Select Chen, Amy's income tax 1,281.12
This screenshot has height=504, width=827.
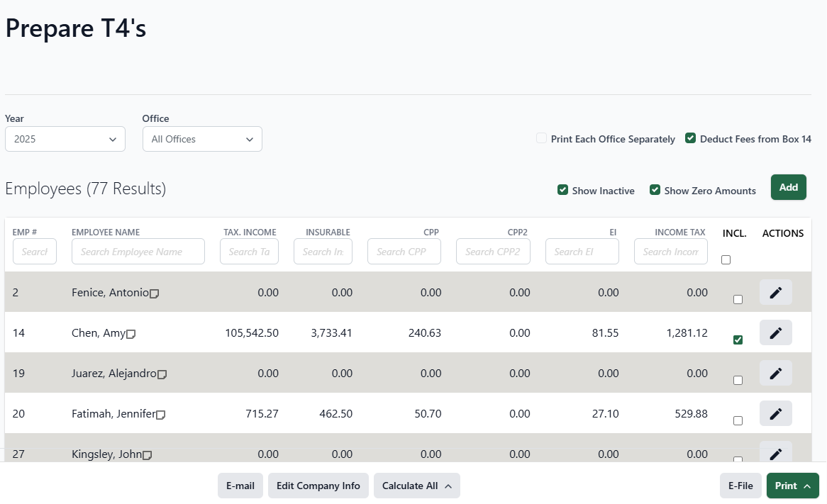pos(687,333)
